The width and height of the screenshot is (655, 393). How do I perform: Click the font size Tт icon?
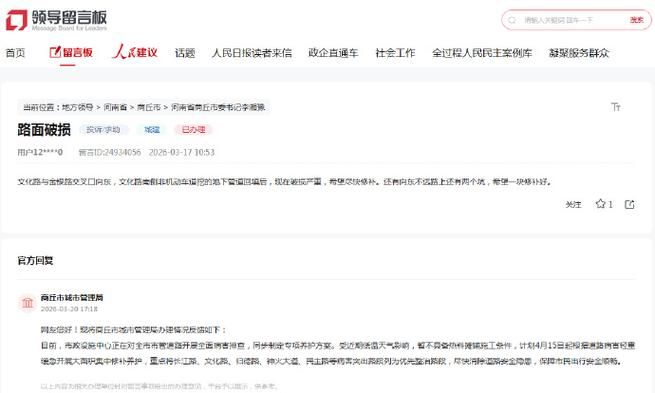[616, 107]
